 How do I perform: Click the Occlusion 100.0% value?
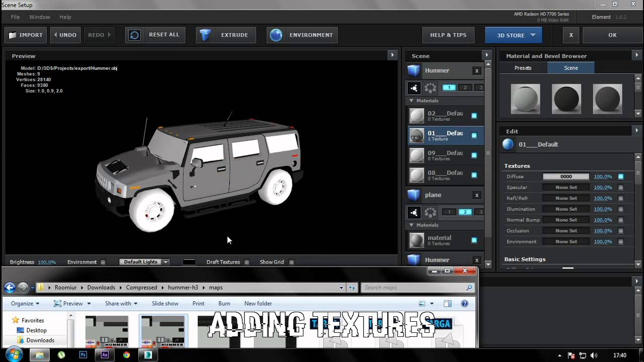coord(603,231)
